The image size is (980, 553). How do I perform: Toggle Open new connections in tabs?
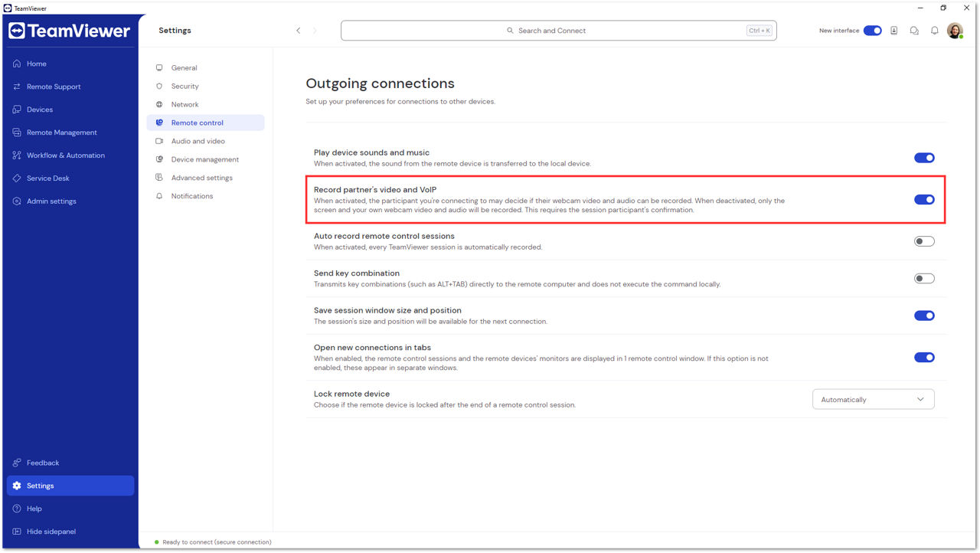[924, 357]
